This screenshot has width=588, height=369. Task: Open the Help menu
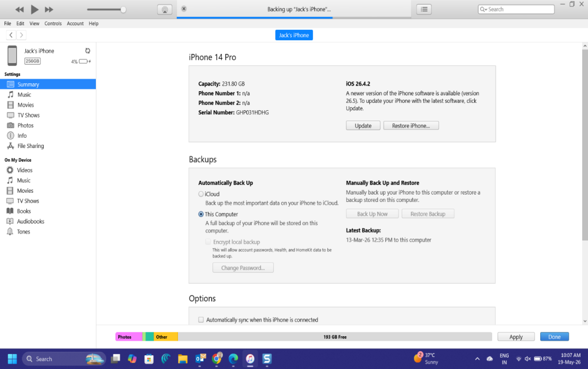point(94,23)
